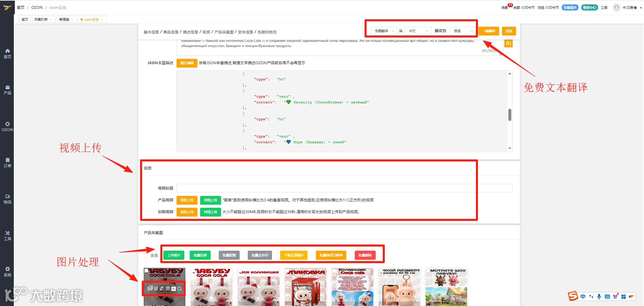Screen dimensions: 644x306
Task: Open the 工具 tools sidebar section
Action: pos(7,236)
